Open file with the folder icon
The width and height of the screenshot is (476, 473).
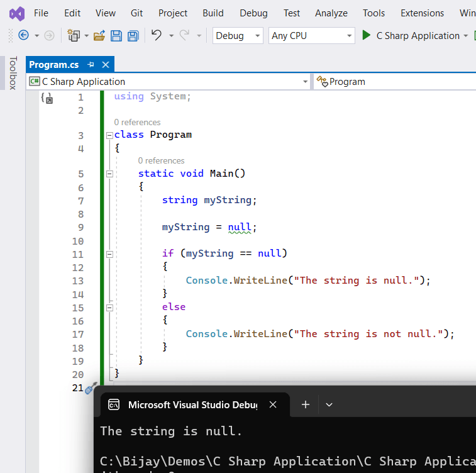99,35
